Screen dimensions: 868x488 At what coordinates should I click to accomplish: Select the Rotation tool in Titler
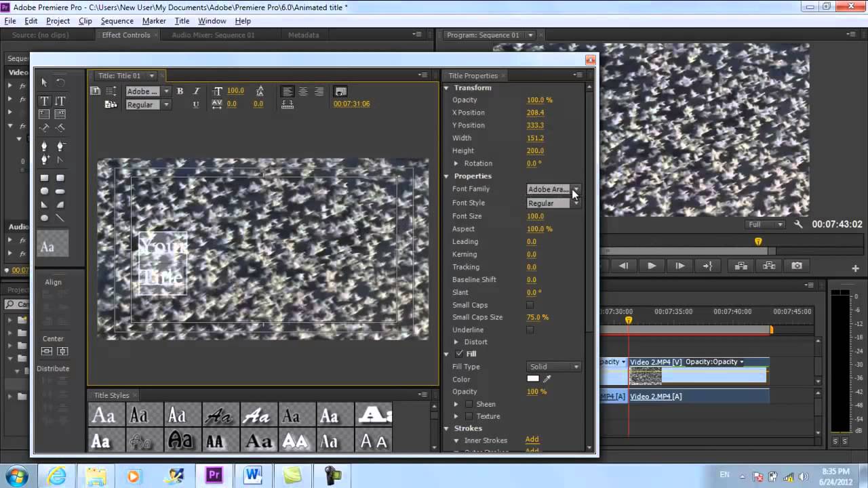60,82
